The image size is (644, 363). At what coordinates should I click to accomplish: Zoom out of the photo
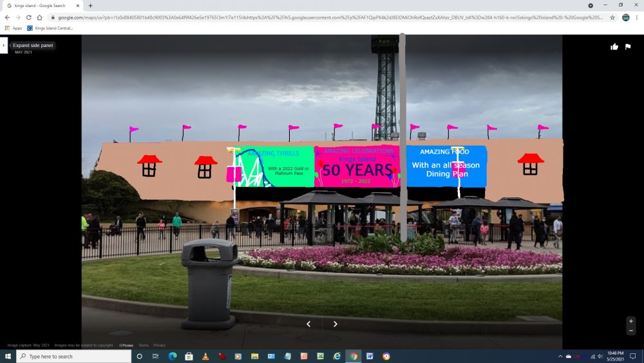[631, 331]
